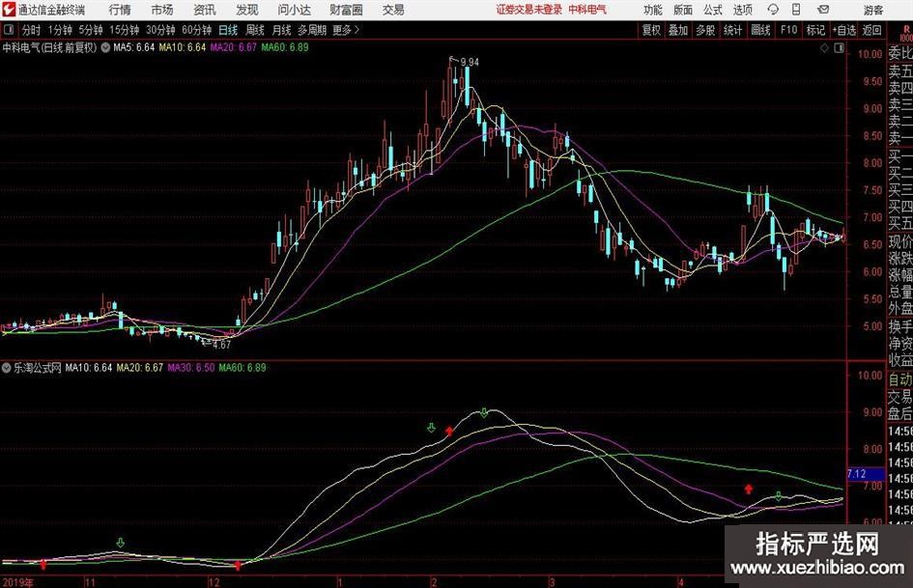Click the 通达信 app logo icon
The width and height of the screenshot is (913, 588).
[x=9, y=10]
